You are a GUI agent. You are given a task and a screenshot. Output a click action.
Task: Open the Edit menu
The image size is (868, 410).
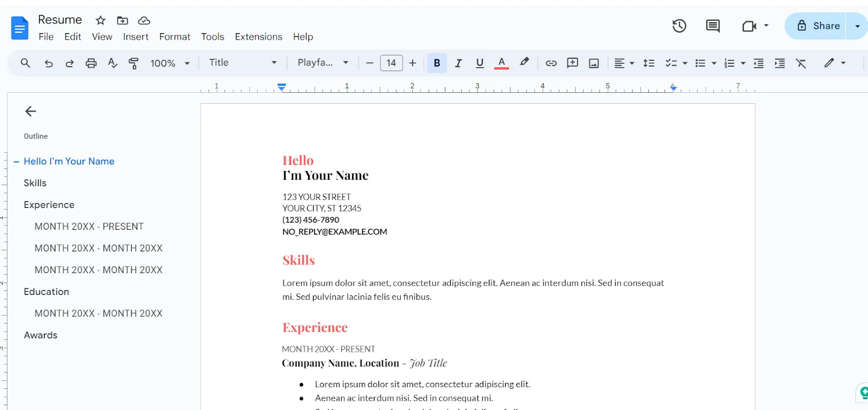(x=73, y=36)
